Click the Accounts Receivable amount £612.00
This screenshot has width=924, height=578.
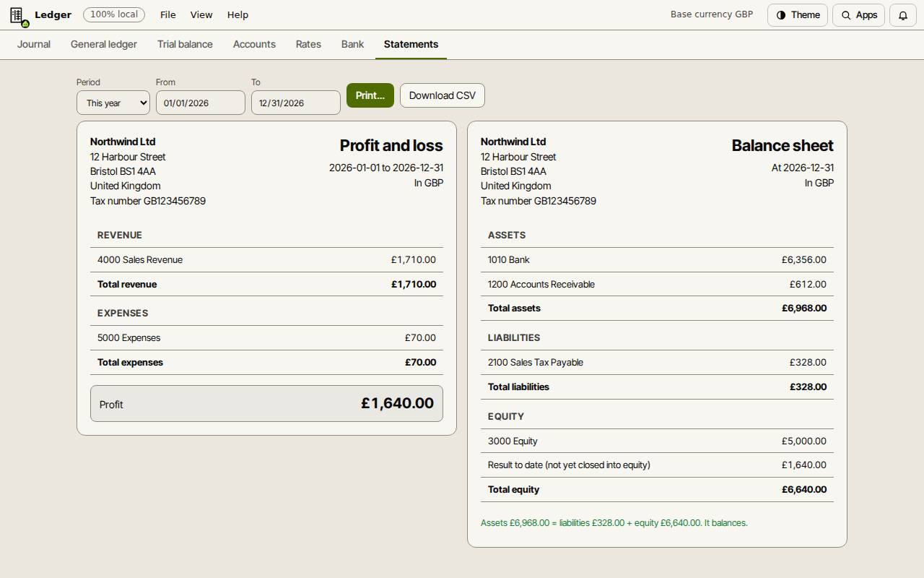pyautogui.click(x=808, y=285)
